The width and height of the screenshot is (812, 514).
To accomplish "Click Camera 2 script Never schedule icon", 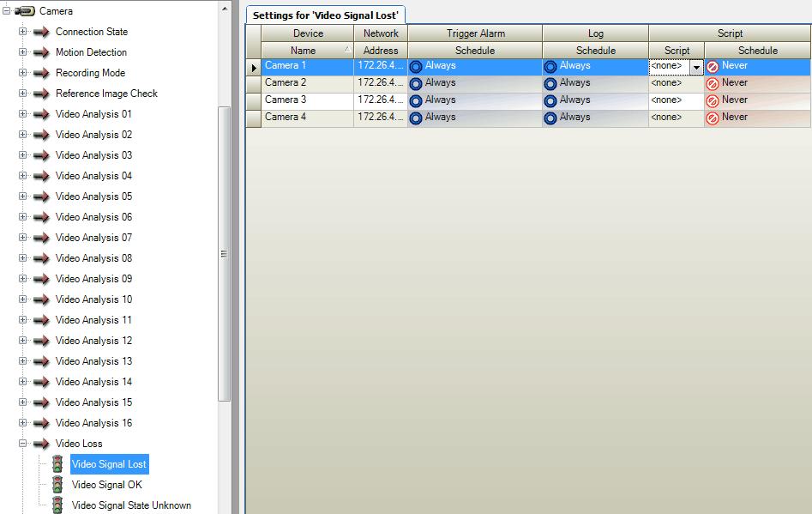I will 713,84.
